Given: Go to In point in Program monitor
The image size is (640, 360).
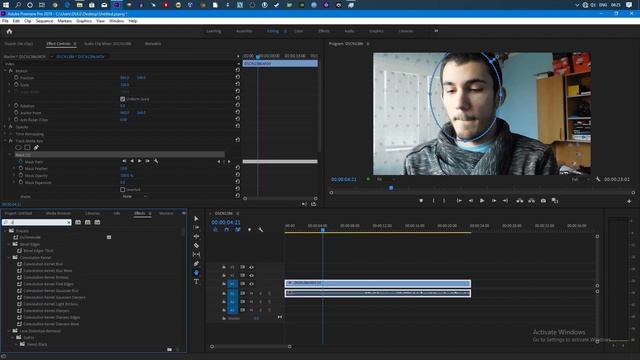Looking at the screenshot, I should tap(459, 201).
